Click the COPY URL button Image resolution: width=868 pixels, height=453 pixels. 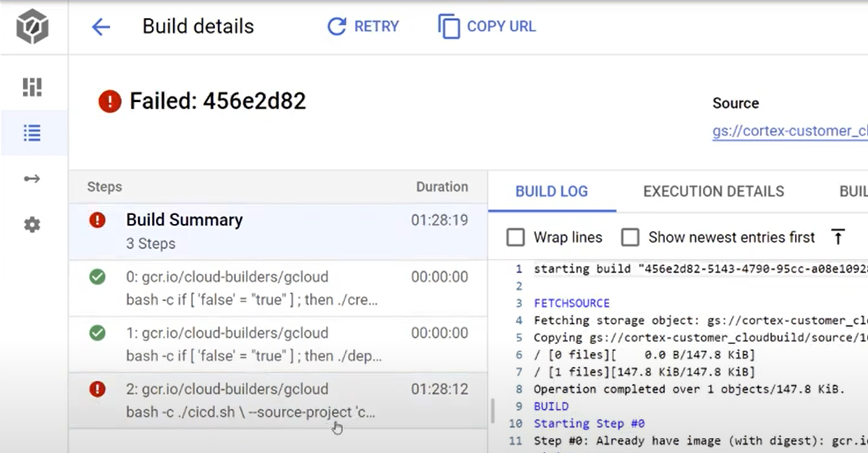click(x=487, y=27)
